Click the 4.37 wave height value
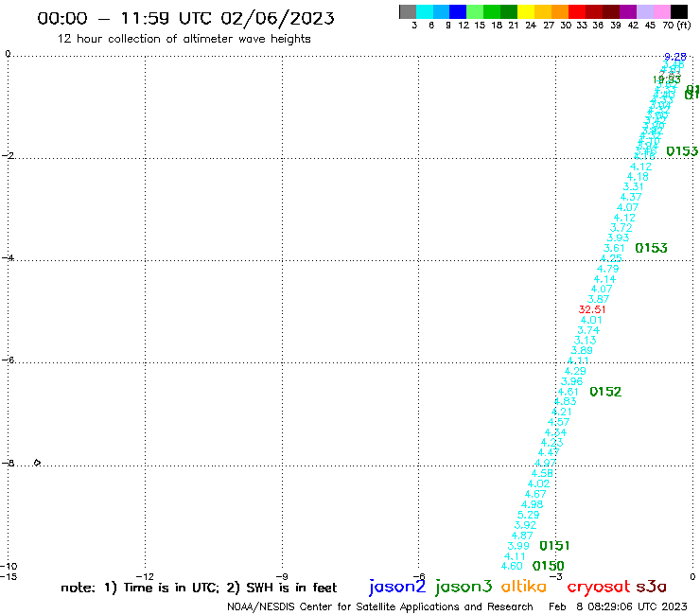 631,197
